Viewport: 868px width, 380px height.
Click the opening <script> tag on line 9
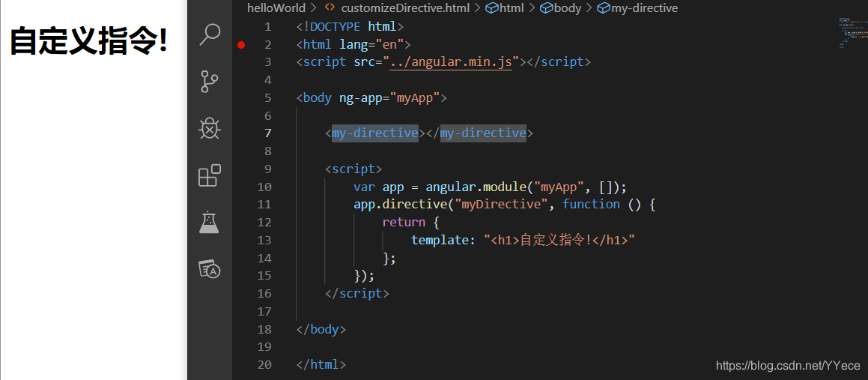[353, 169]
